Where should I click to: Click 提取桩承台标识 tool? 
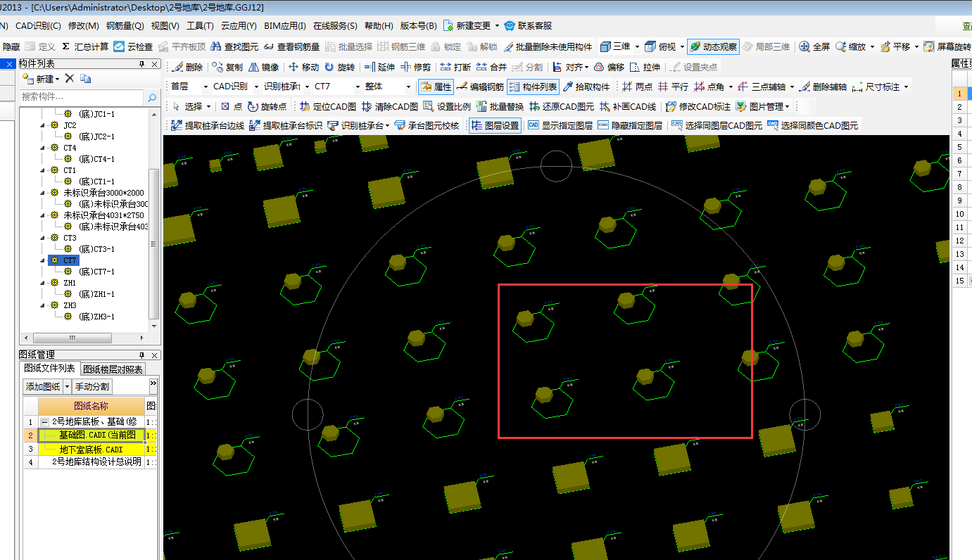(x=286, y=126)
